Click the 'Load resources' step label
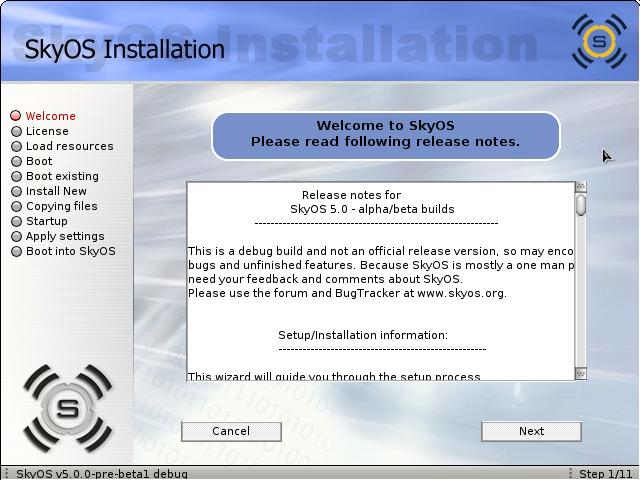This screenshot has width=640, height=480. (x=70, y=146)
